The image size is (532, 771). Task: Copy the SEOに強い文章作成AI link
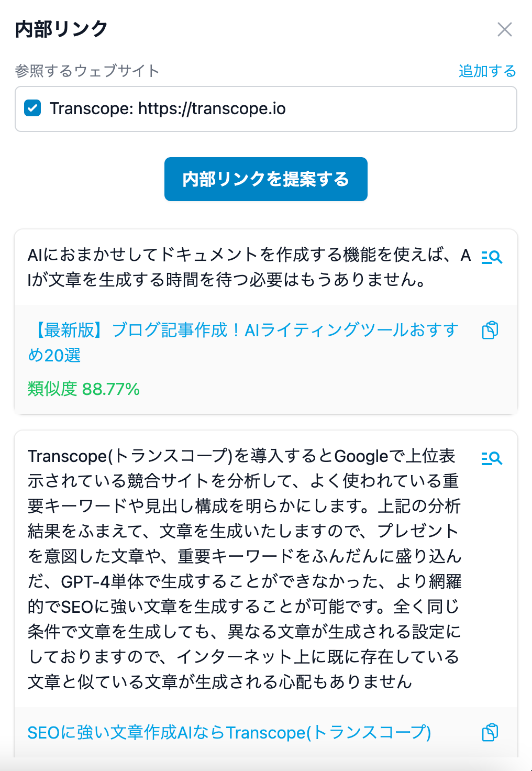click(x=490, y=732)
